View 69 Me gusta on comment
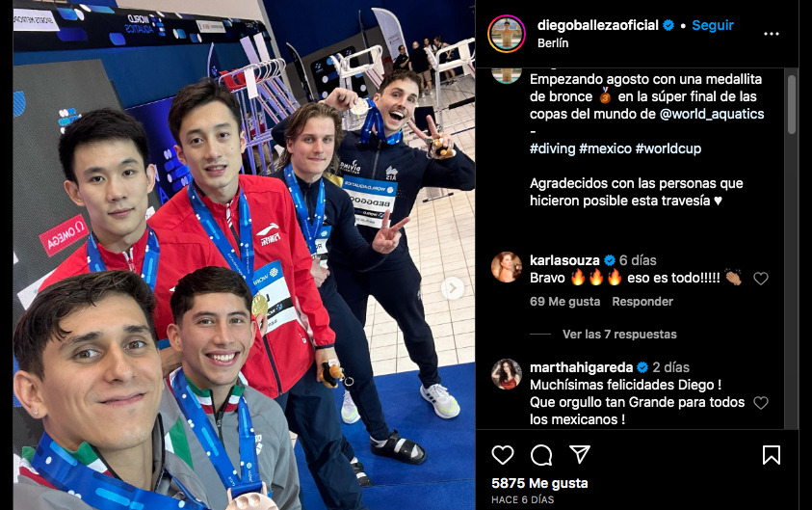The image size is (812, 510). click(x=564, y=302)
